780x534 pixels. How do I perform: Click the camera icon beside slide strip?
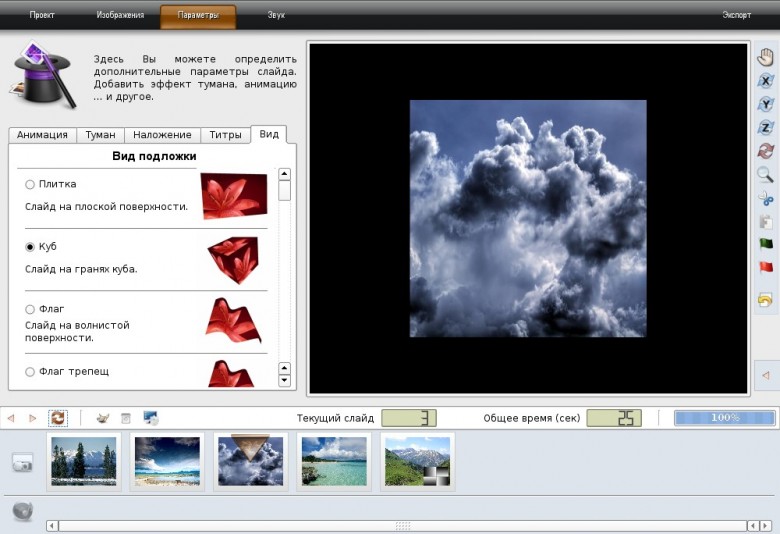22,463
